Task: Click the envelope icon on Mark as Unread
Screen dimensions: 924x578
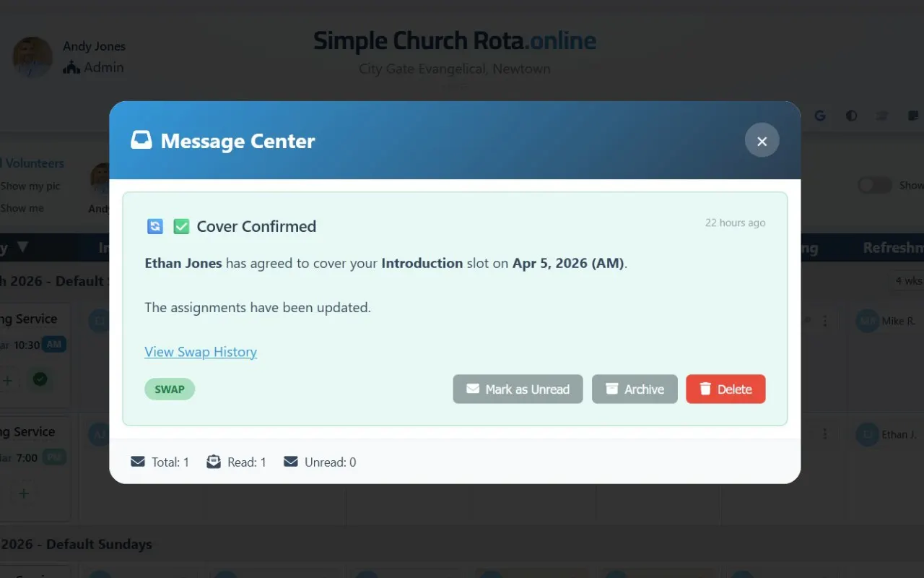Action: click(473, 389)
